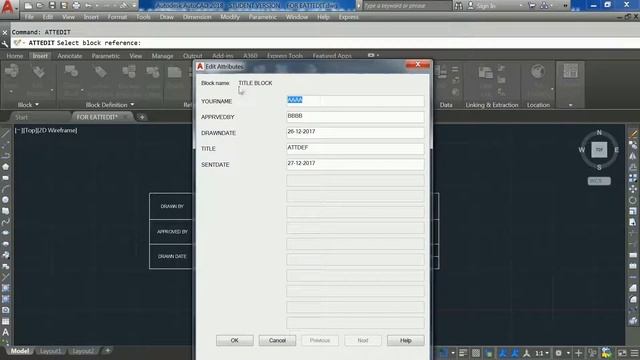Click the Undo arrow in Quick Access toolbar

tap(88, 5)
